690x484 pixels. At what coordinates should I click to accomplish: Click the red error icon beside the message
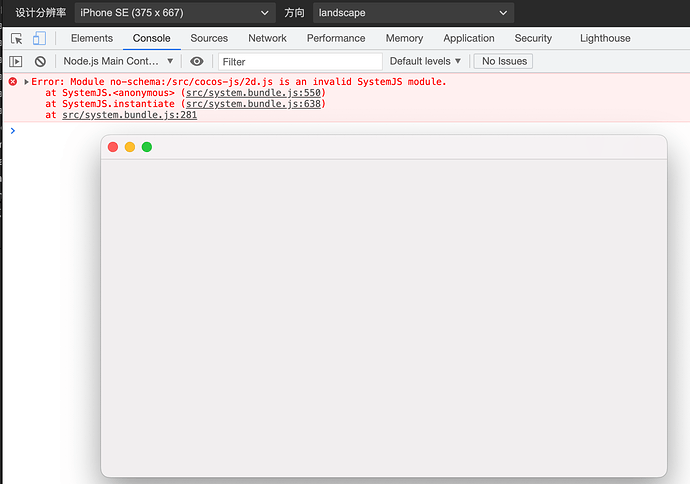13,81
